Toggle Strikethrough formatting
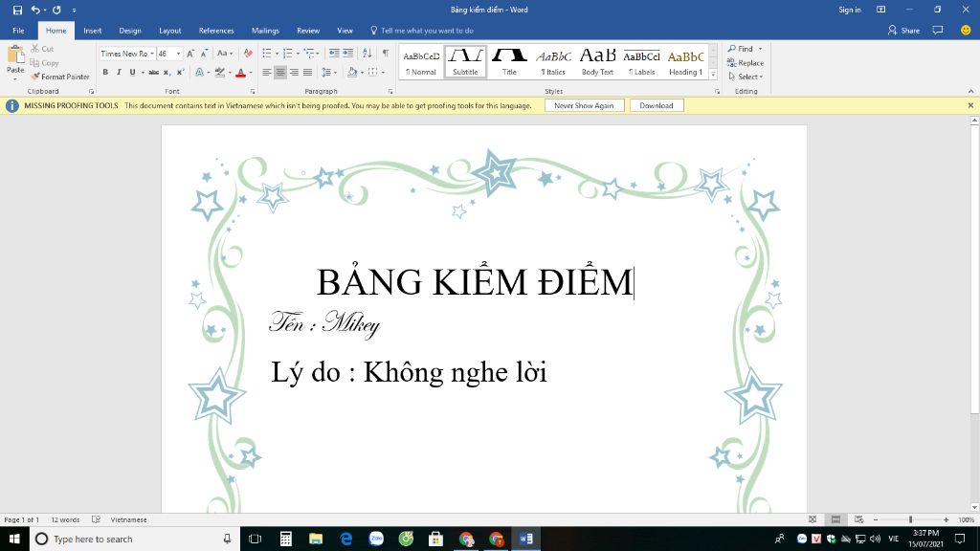The width and height of the screenshot is (980, 551). point(154,73)
